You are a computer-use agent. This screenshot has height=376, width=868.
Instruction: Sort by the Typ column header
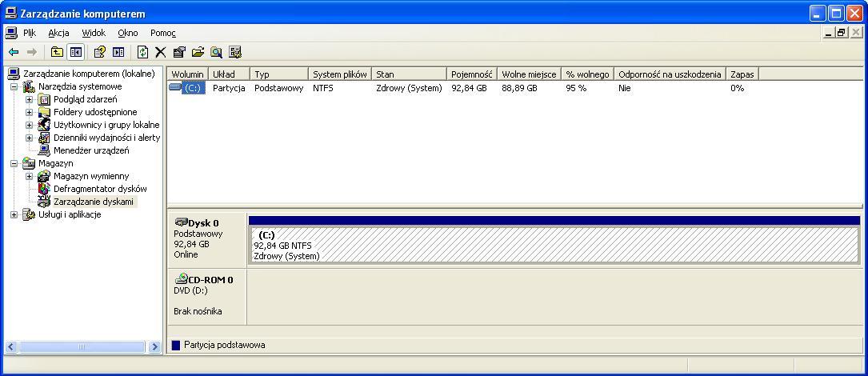pyautogui.click(x=279, y=74)
